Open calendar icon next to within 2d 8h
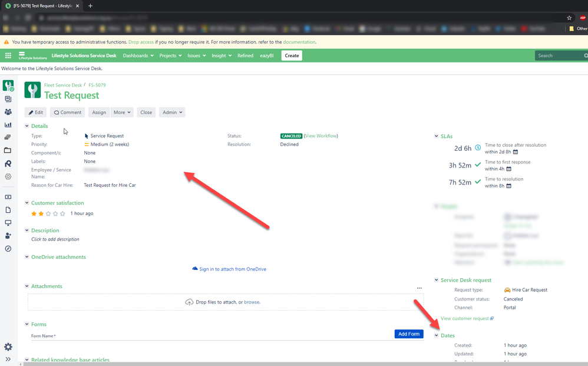This screenshot has height=366, width=588. 516,152
